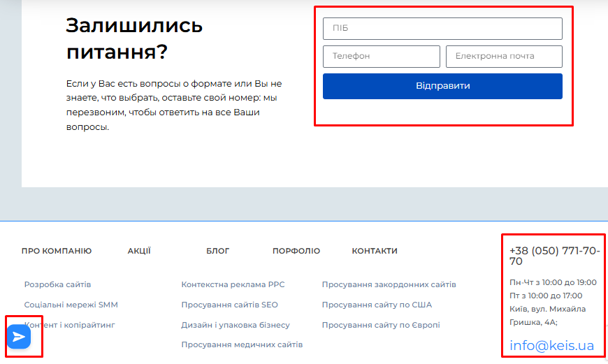Open the blue Telegram chat icon

point(19,337)
